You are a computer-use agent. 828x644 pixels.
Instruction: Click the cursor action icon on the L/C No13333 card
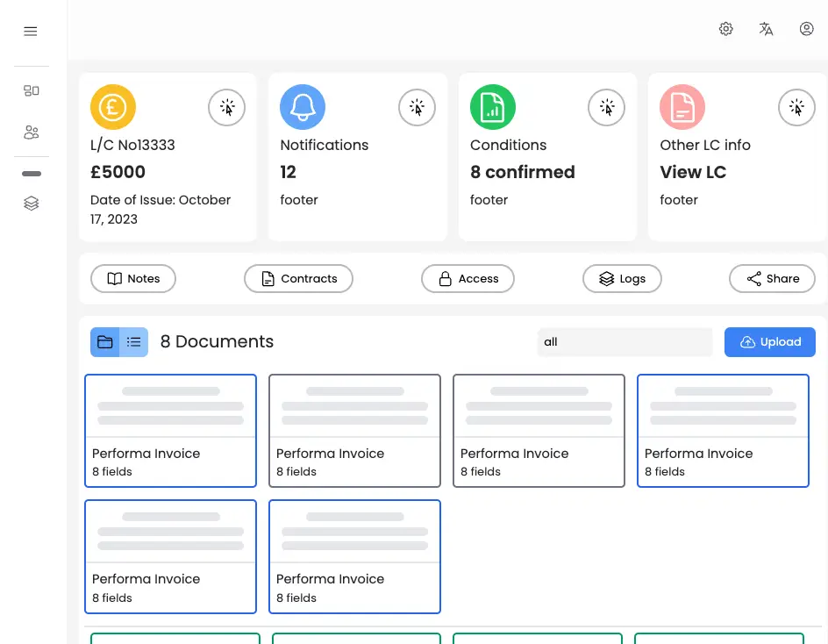tap(227, 107)
